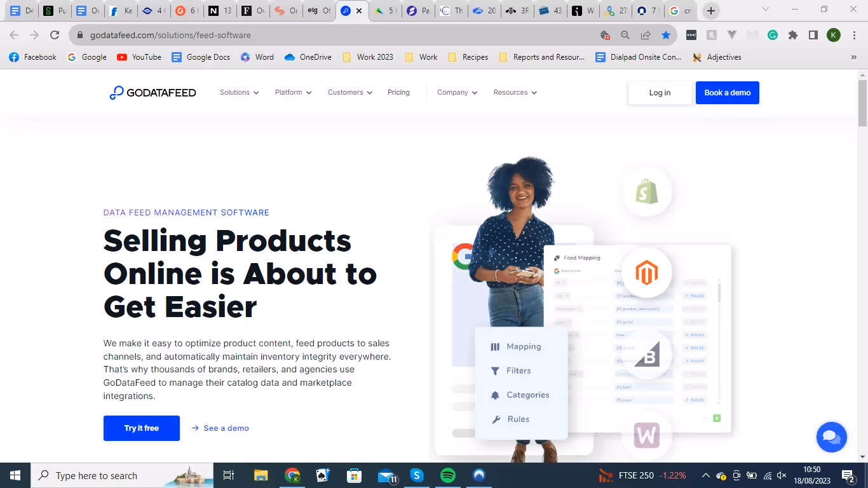This screenshot has height=488, width=868.
Task: Open the Recipes bookmark folder
Action: coord(468,57)
